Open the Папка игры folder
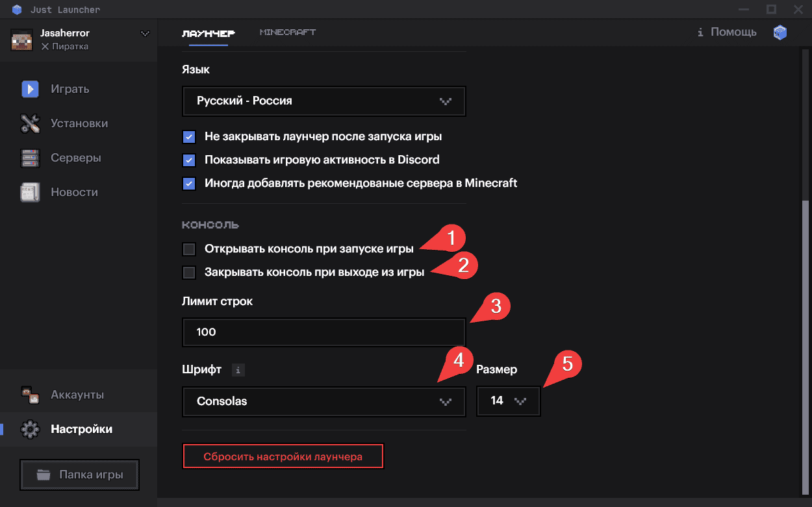812x507 pixels. 79,475
